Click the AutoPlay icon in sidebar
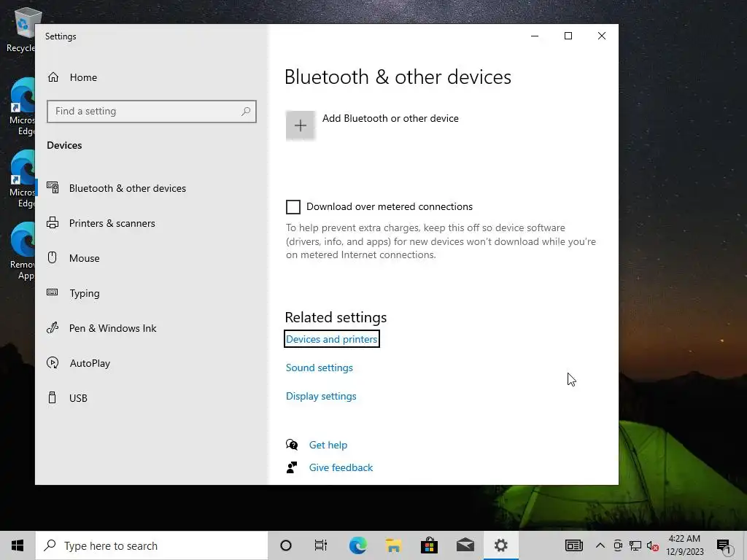Screen dimensions: 747x560 tap(53, 363)
